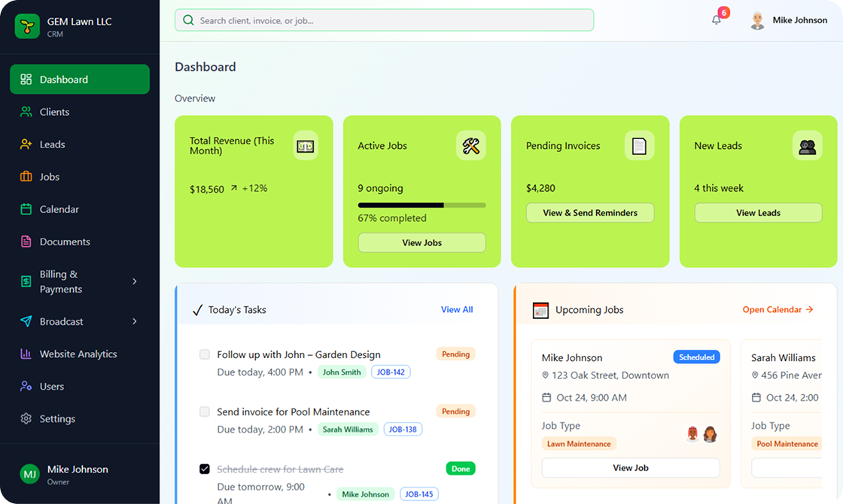Screen dimensions: 843x504
Task: Click the Total Revenue money icon
Action: [305, 146]
